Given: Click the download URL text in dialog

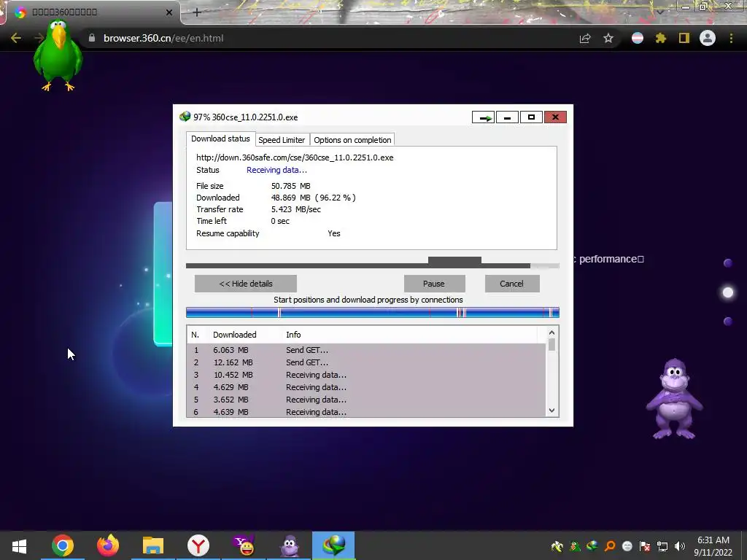Looking at the screenshot, I should (295, 157).
